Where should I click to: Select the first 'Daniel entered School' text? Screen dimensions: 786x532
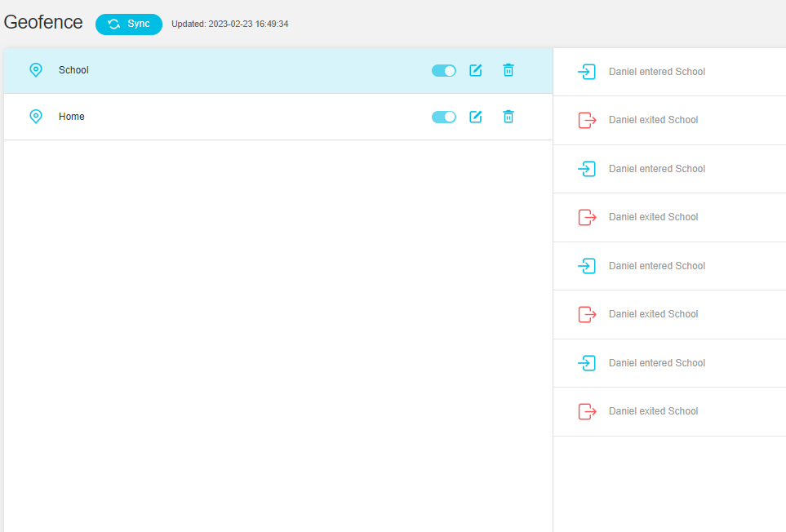pos(657,72)
